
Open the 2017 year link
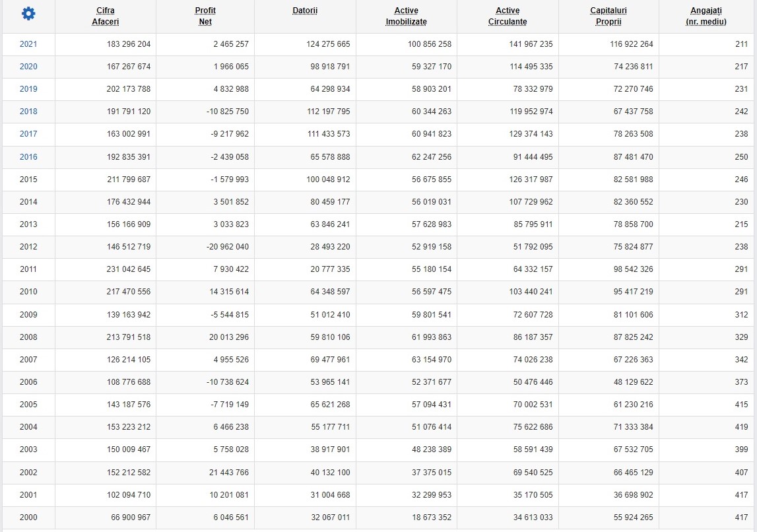pyautogui.click(x=28, y=134)
